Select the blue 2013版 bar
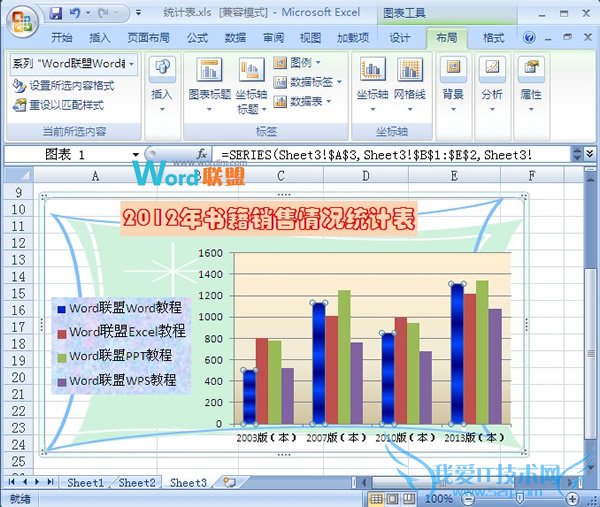600x507 pixels. 457,354
